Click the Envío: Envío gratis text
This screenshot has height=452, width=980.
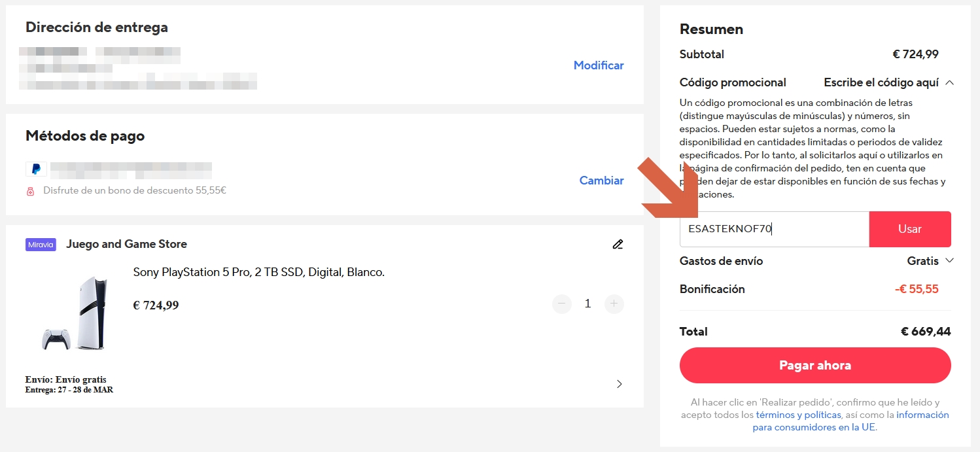(65, 379)
